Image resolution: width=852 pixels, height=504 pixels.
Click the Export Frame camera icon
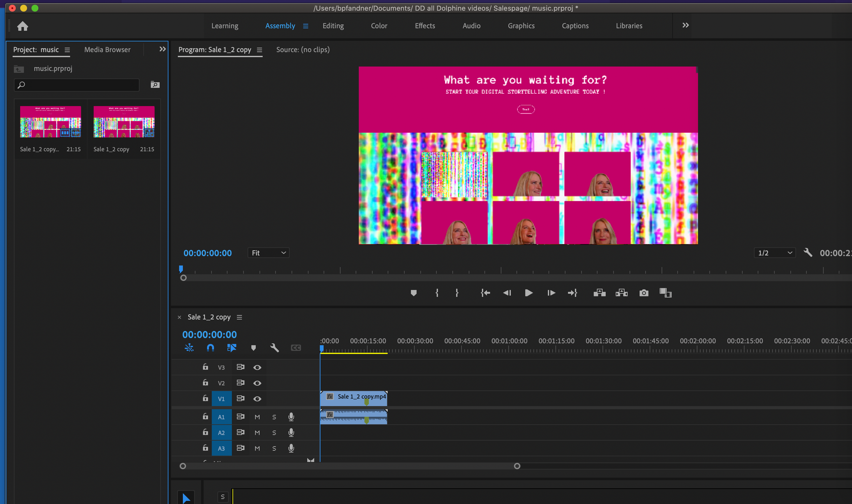coord(644,293)
